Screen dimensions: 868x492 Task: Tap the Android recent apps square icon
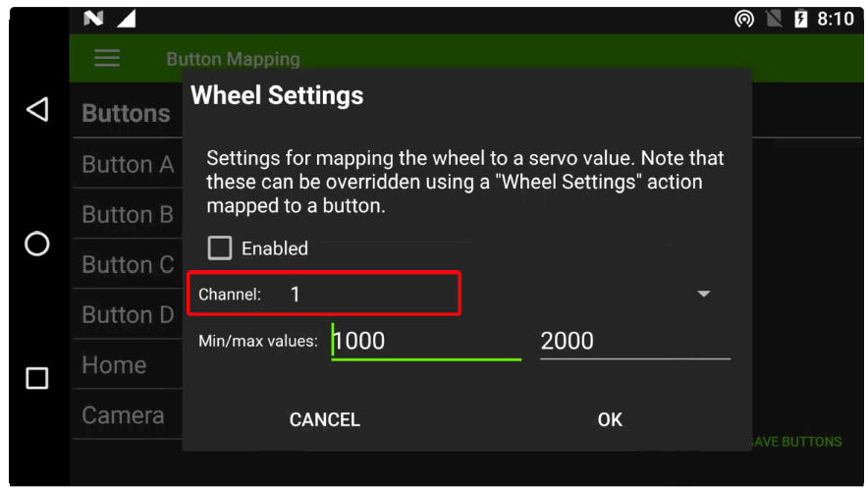pyautogui.click(x=37, y=378)
